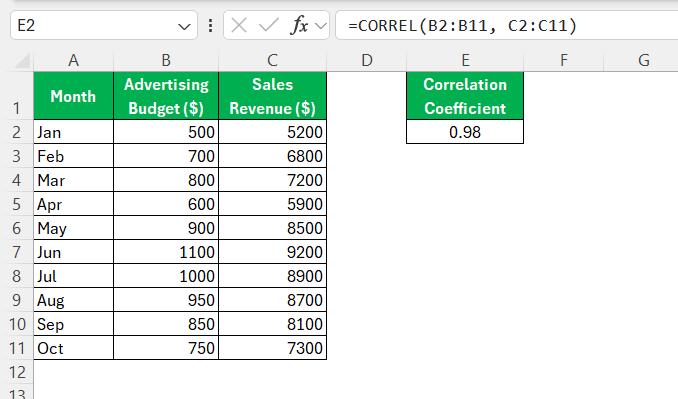Viewport: 678px width, 399px height.
Task: Select row 2 header
Action: [16, 132]
